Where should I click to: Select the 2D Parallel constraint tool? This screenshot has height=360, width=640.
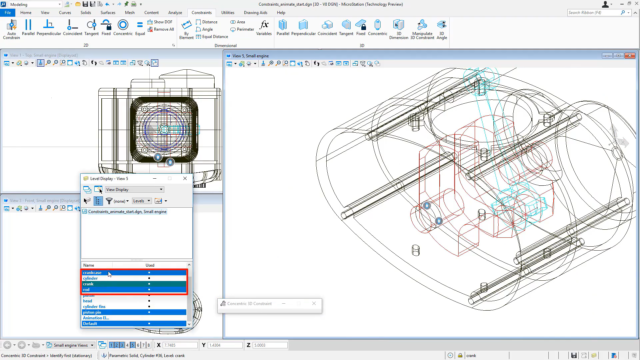coord(28,28)
